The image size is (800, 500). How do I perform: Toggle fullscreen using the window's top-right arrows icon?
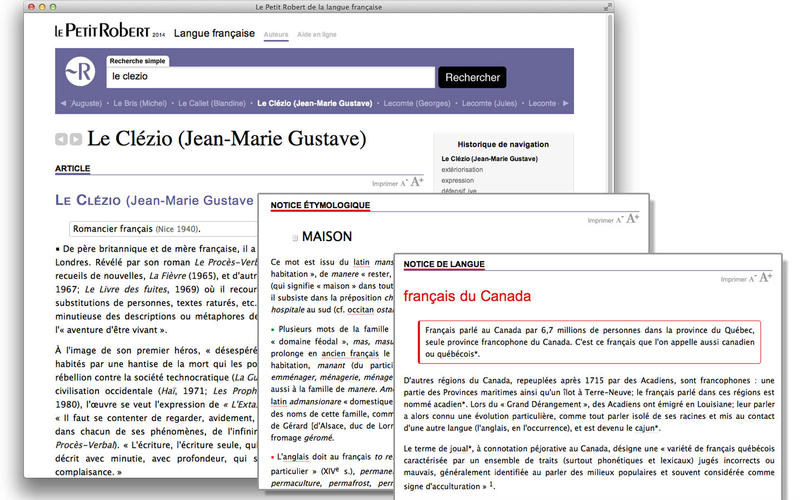pos(607,7)
